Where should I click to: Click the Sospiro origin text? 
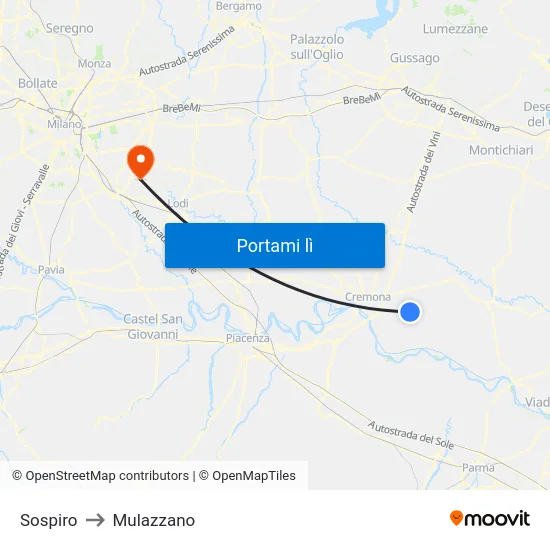point(48,520)
